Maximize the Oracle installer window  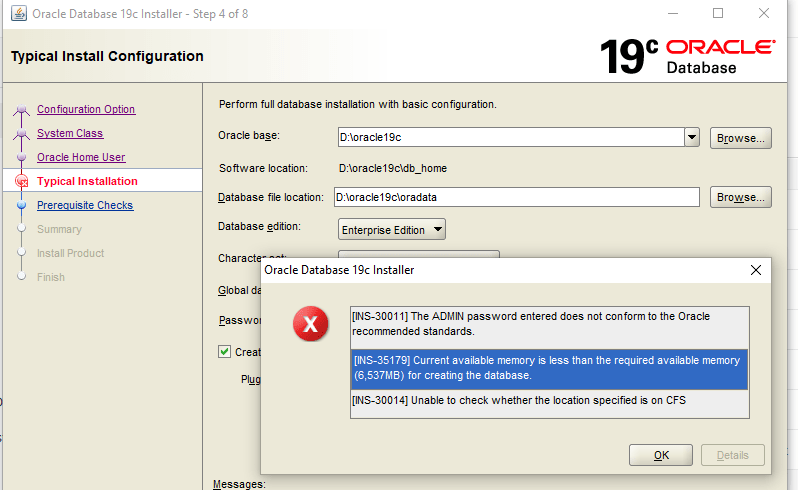[717, 14]
